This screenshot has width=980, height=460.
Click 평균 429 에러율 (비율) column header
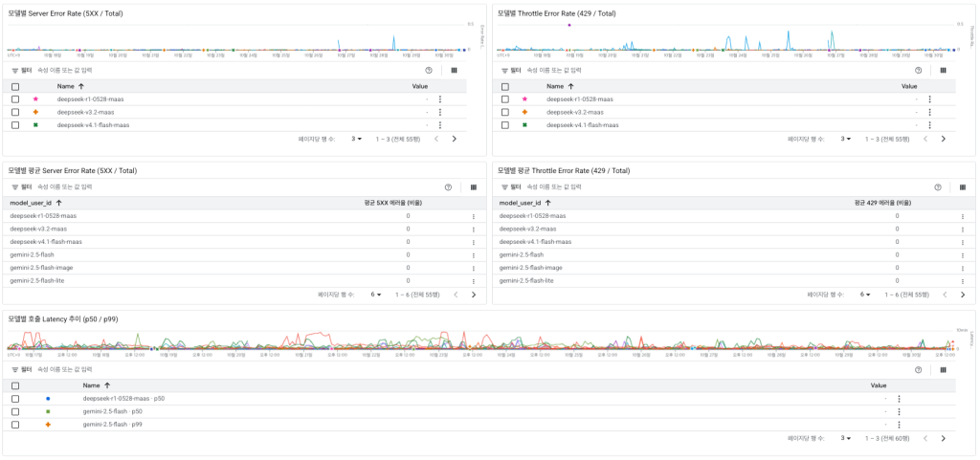coord(882,203)
